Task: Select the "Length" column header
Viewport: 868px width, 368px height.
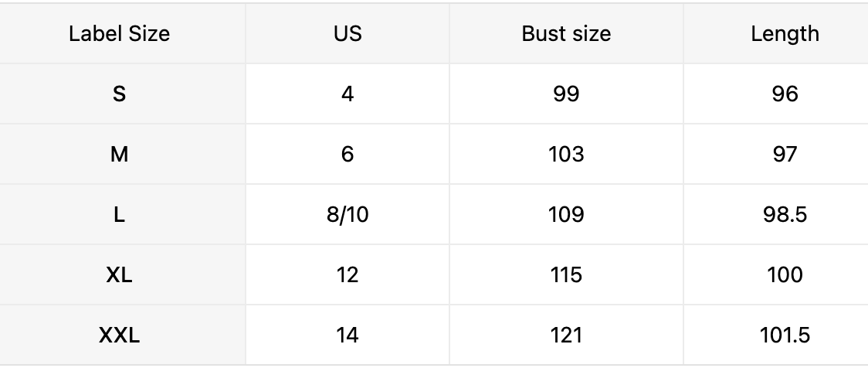Action: pos(785,34)
